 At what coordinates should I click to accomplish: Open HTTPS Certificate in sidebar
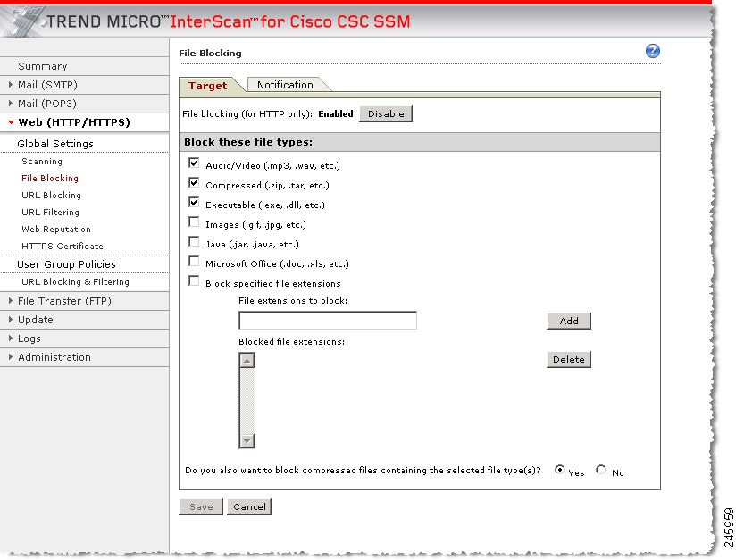[x=63, y=246]
